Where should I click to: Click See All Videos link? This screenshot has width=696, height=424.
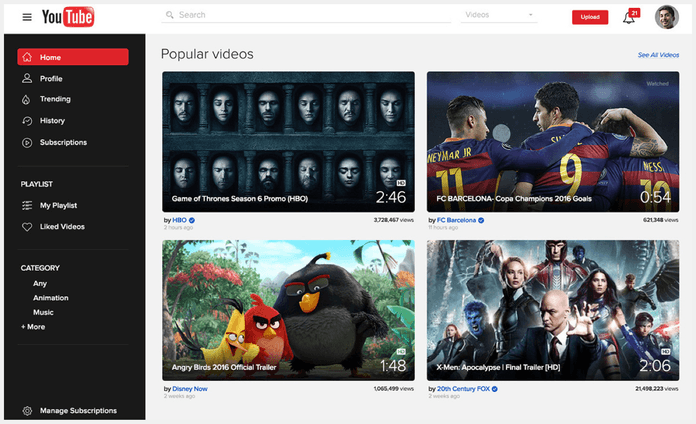click(658, 55)
